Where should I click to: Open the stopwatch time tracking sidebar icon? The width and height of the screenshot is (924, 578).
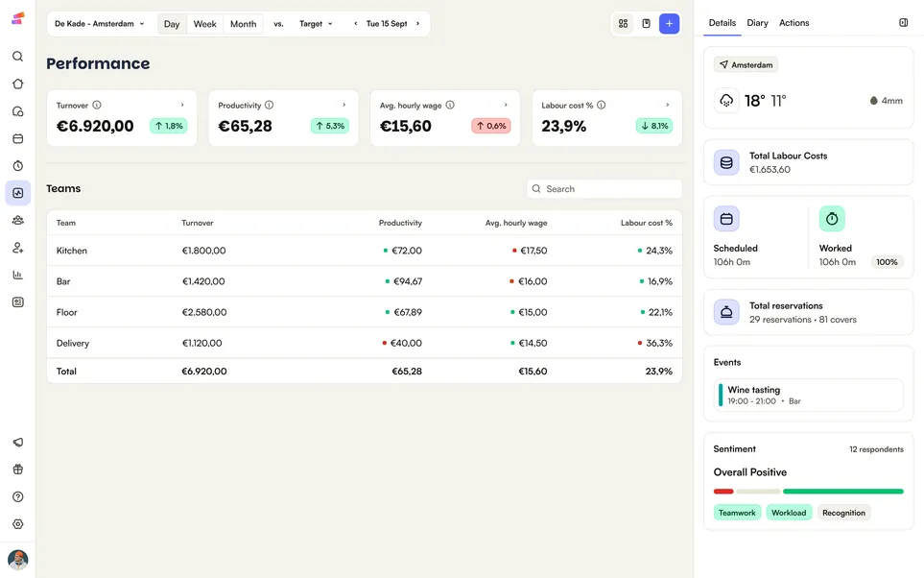[x=17, y=166]
